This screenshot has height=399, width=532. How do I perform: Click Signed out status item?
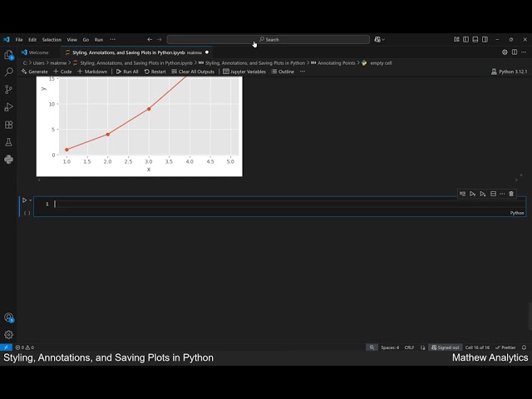pyautogui.click(x=446, y=347)
